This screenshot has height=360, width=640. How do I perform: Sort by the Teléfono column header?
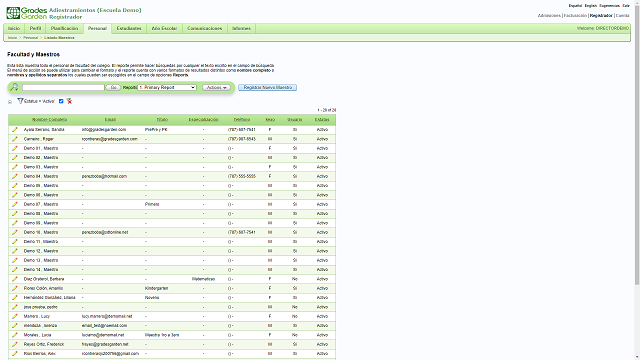click(242, 120)
